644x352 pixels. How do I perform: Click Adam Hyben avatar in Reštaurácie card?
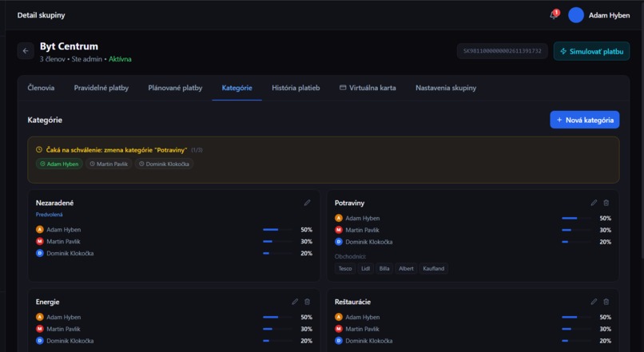click(x=339, y=317)
